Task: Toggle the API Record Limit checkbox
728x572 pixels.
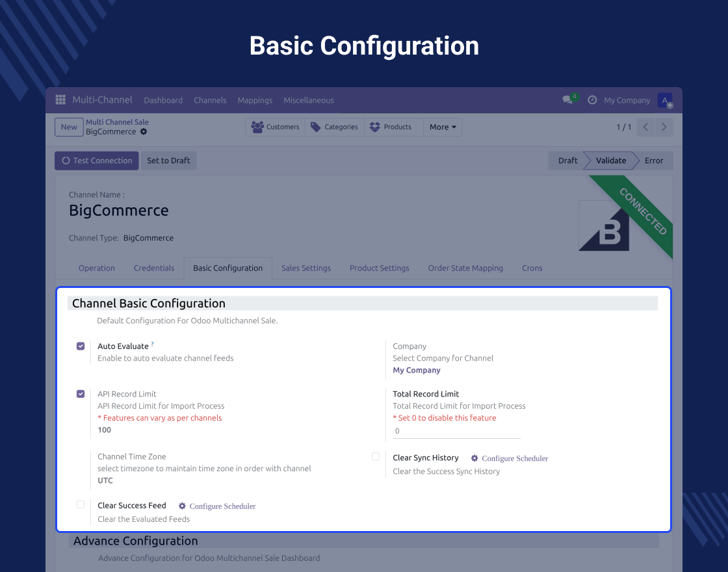Action: [81, 394]
